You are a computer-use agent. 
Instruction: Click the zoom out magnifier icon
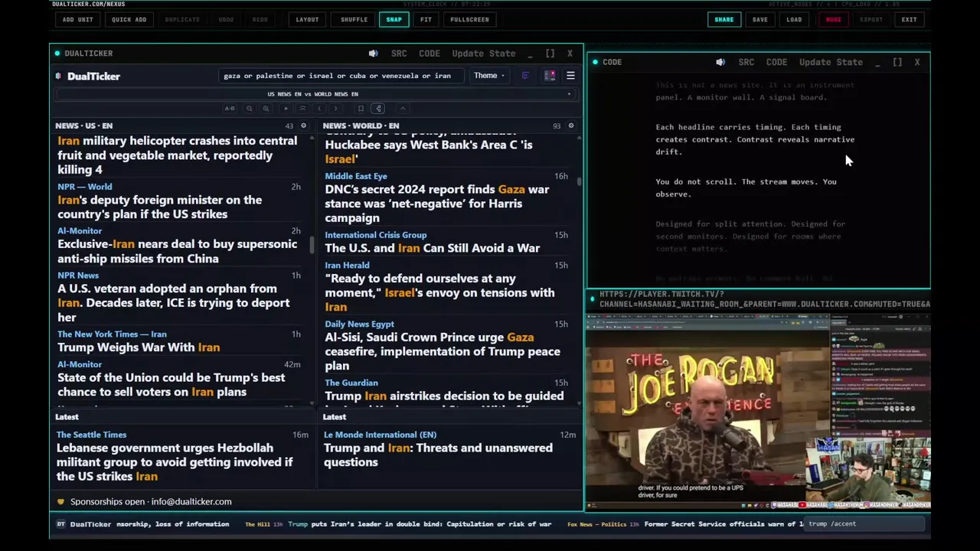pyautogui.click(x=250, y=109)
